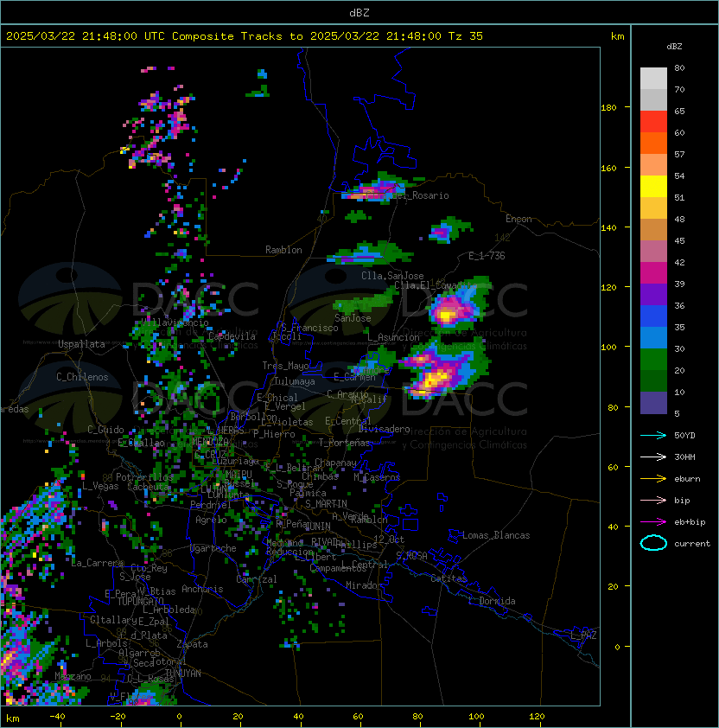The height and width of the screenshot is (728, 719).
Task: Click the 'Ugarteche' place label
Action: [x=213, y=548]
